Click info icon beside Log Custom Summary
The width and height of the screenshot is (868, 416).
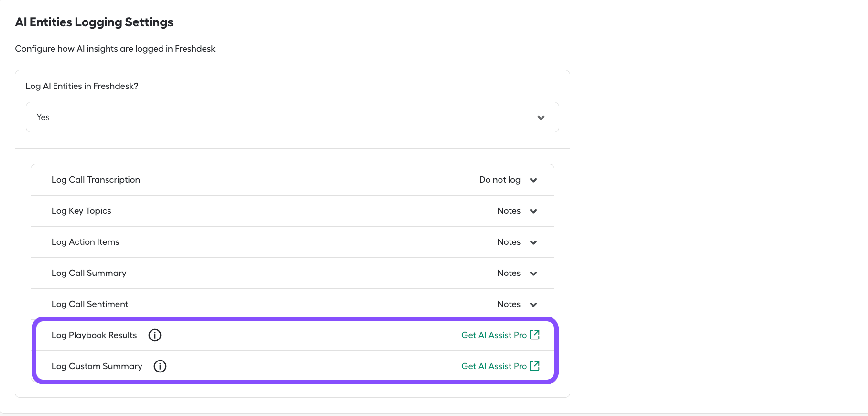tap(160, 366)
